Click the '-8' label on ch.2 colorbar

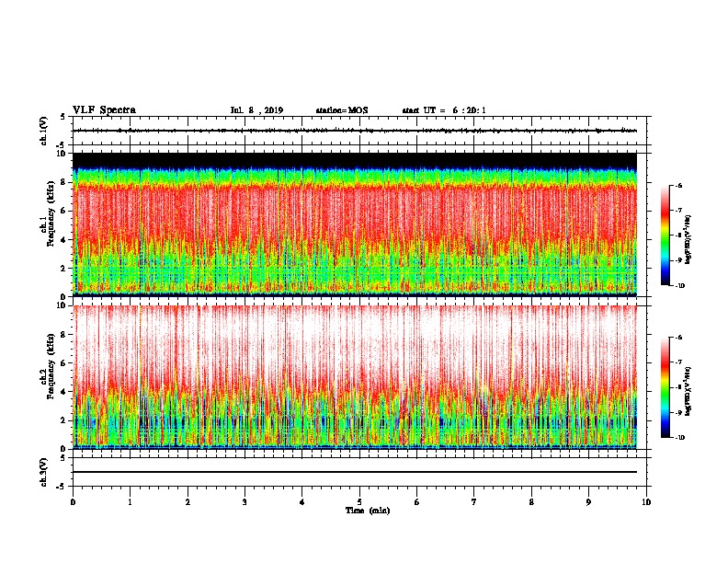point(678,387)
